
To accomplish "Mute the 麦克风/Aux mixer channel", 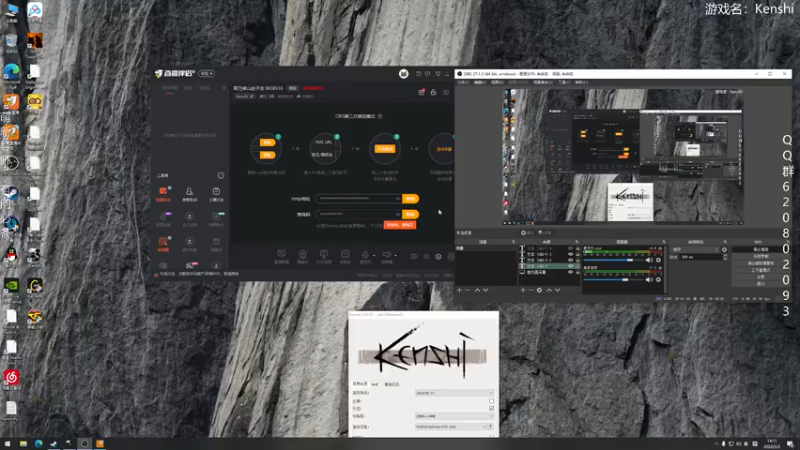I will [649, 260].
